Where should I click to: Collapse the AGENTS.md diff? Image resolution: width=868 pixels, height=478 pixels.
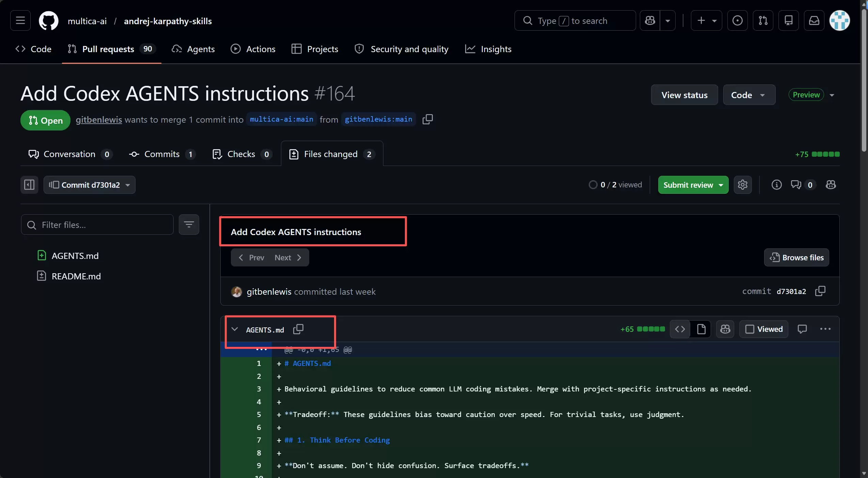[x=235, y=329]
